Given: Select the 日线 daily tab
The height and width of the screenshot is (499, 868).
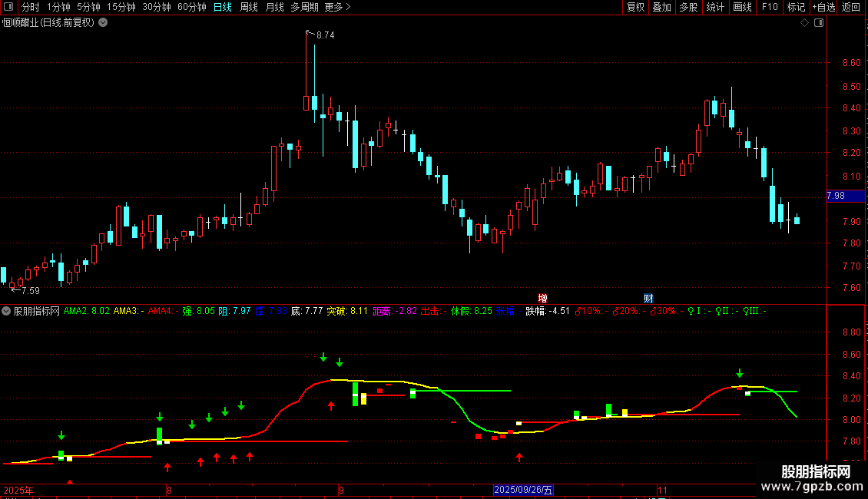Looking at the screenshot, I should [223, 7].
